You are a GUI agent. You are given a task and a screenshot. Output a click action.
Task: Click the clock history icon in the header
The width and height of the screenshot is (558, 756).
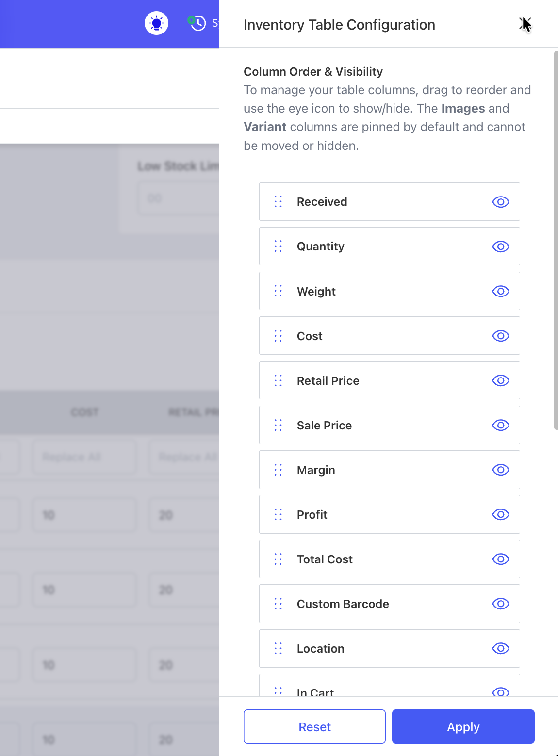click(x=197, y=23)
